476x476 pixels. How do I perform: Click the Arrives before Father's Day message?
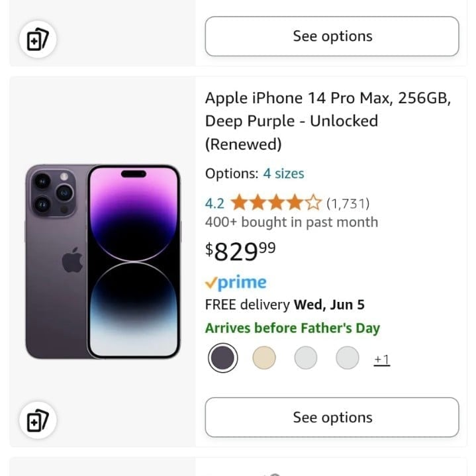coord(292,328)
